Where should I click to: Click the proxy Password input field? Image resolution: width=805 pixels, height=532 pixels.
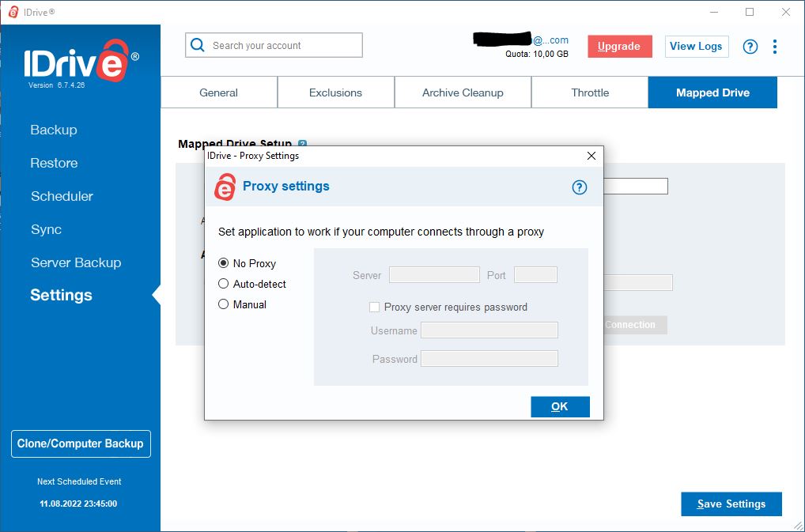pos(489,359)
